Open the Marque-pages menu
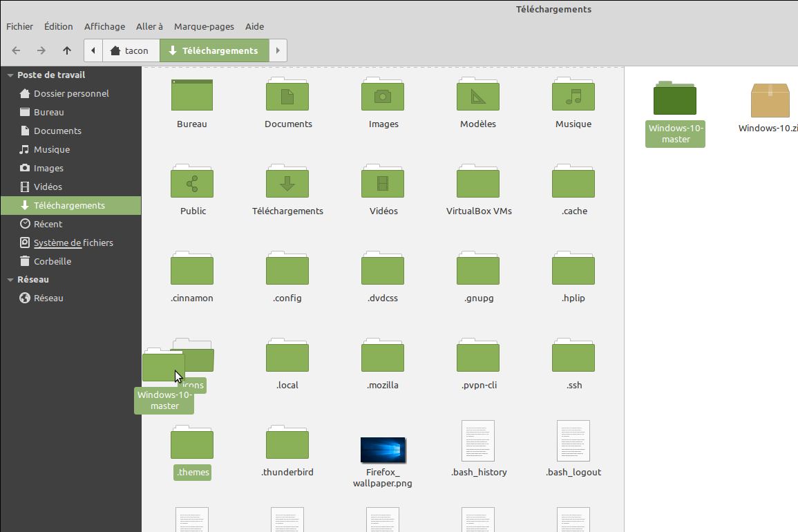The width and height of the screenshot is (798, 532). coord(202,26)
